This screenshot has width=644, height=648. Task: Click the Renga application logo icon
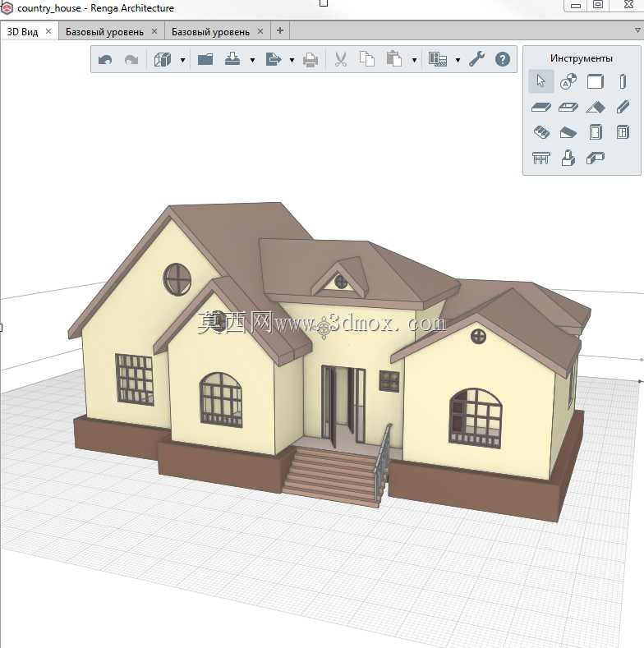coord(7,8)
